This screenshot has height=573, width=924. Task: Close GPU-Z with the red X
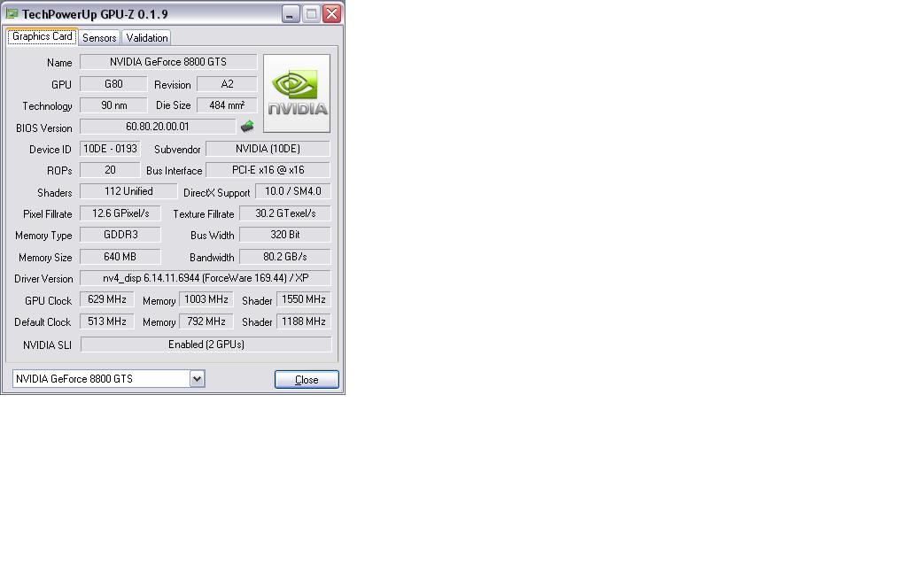331,13
